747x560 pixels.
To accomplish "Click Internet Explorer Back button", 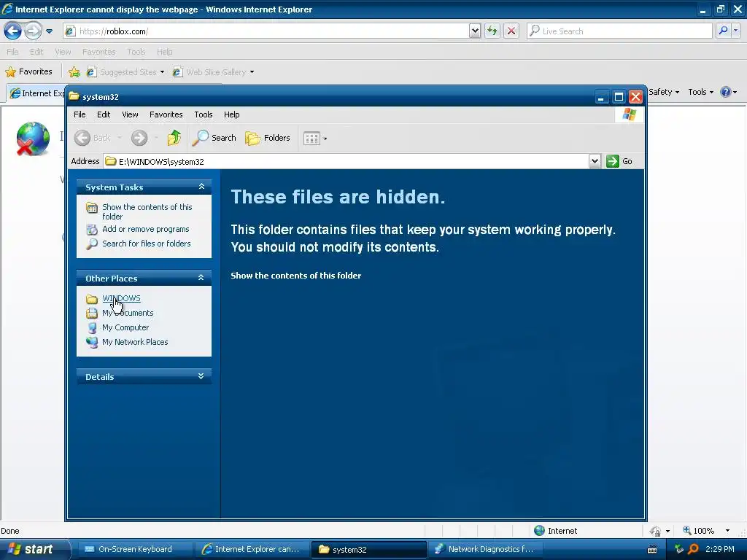I will pyautogui.click(x=13, y=31).
